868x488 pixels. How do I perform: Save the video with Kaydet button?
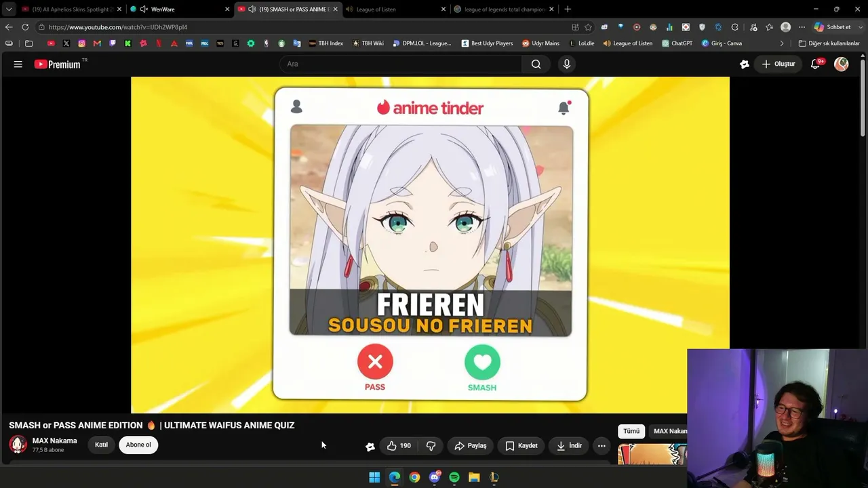point(521,446)
